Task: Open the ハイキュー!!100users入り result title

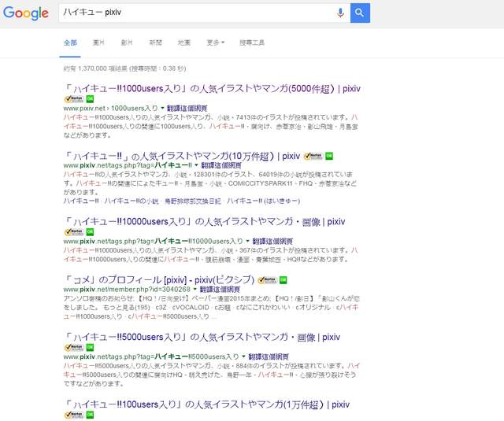Action: coord(206,404)
